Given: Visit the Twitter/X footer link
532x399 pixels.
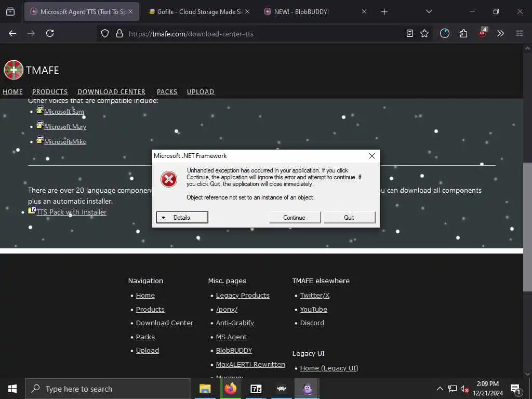Looking at the screenshot, I should click(x=314, y=296).
